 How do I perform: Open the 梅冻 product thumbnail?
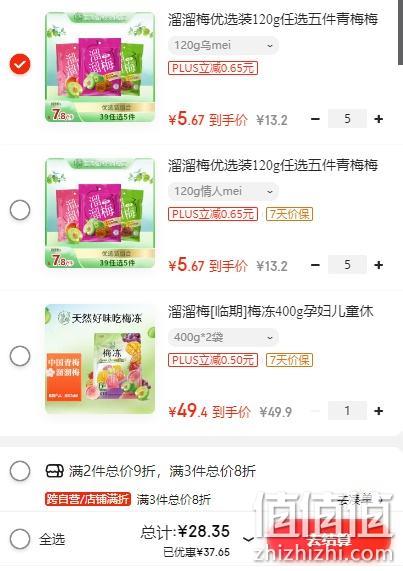[x=100, y=359]
